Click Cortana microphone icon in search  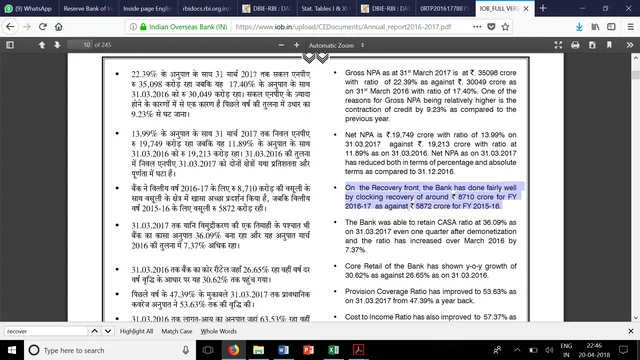(186, 350)
